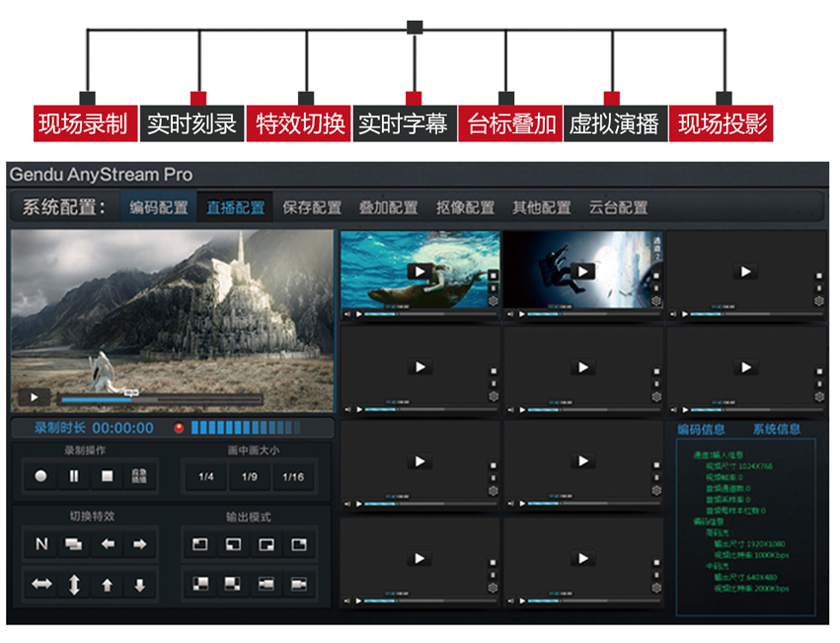Choose the horizontal double-arrow transition
840x643 pixels.
(x=41, y=584)
